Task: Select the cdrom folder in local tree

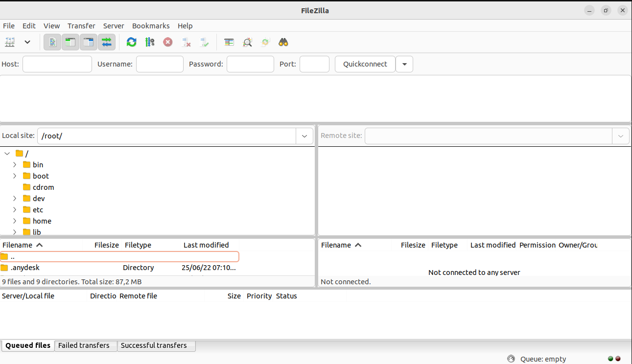Action: click(x=44, y=187)
